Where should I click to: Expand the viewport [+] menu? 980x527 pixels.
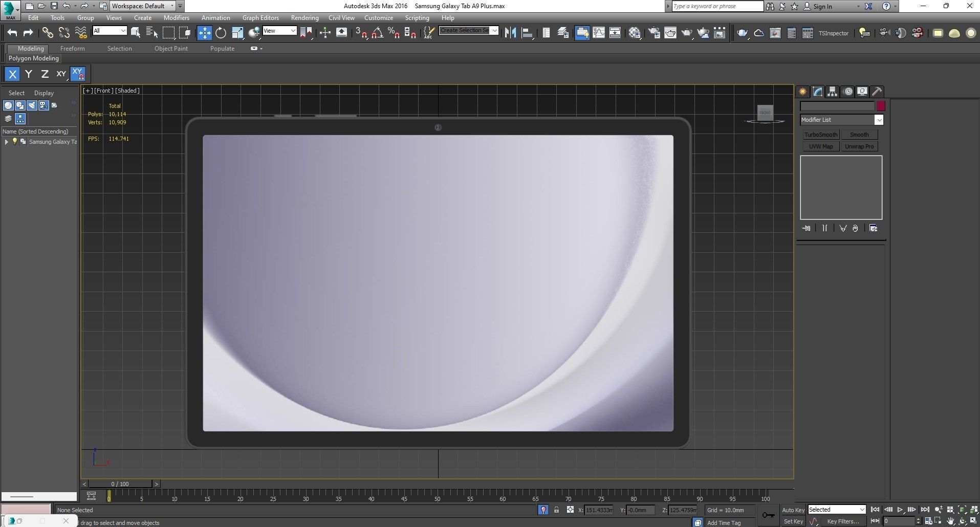pyautogui.click(x=88, y=91)
